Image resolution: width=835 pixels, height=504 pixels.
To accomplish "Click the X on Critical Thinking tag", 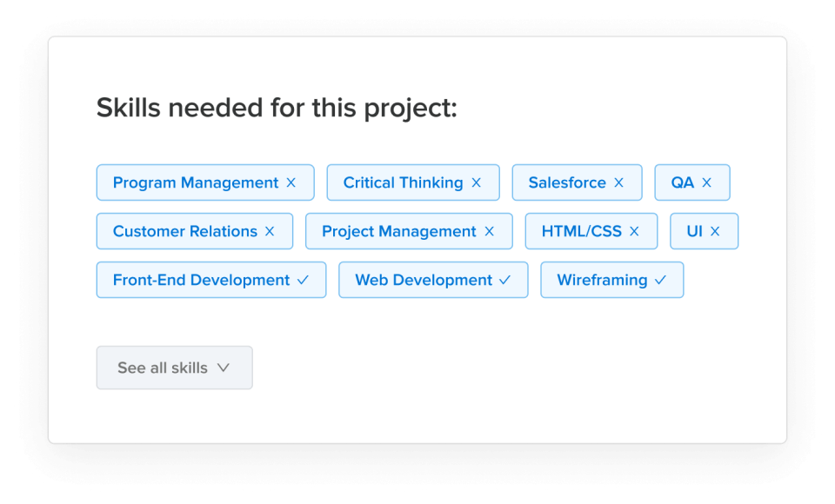I will tap(477, 182).
